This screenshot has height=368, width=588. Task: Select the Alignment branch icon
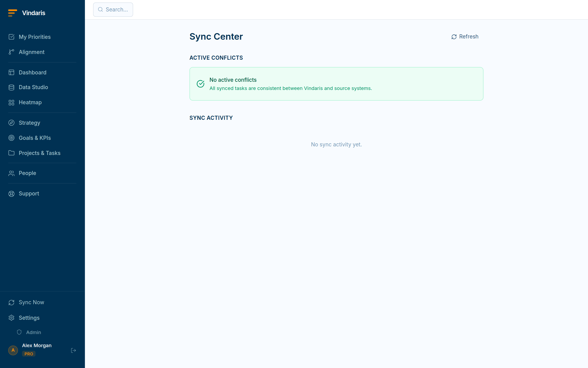coord(11,52)
